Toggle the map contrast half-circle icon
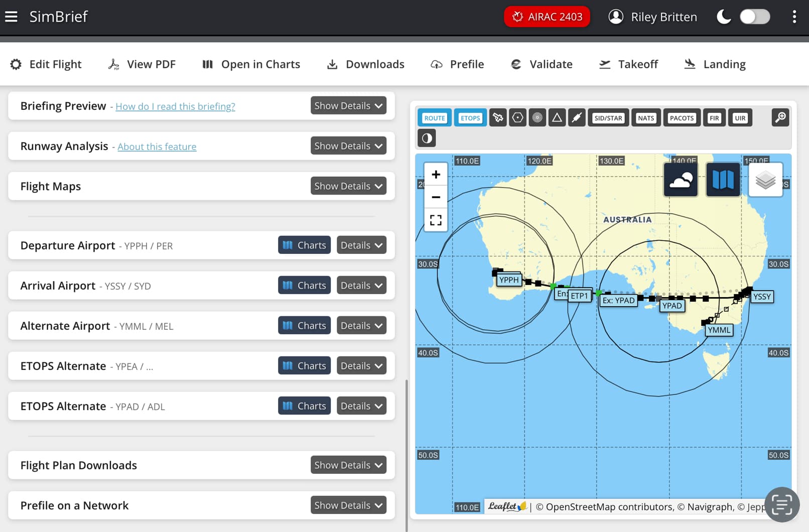 (x=427, y=138)
